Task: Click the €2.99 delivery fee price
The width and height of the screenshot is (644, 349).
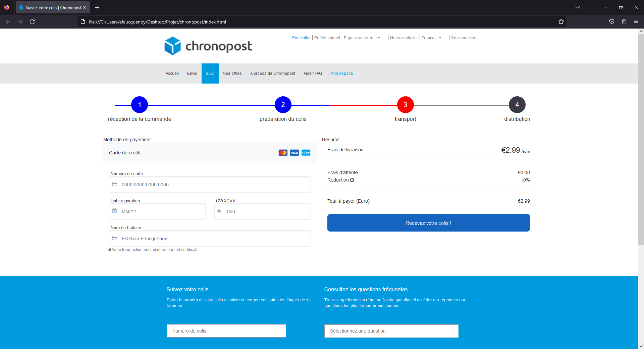Action: (x=511, y=150)
